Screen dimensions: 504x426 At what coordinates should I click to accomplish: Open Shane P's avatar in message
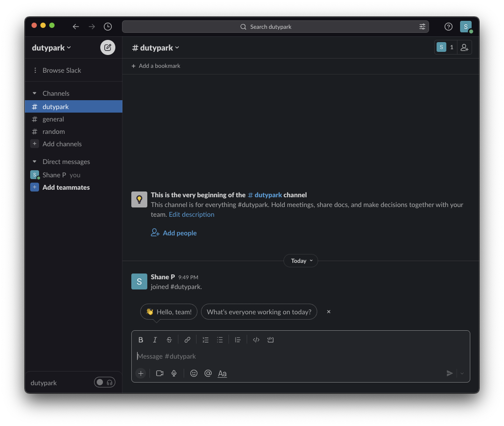139,282
